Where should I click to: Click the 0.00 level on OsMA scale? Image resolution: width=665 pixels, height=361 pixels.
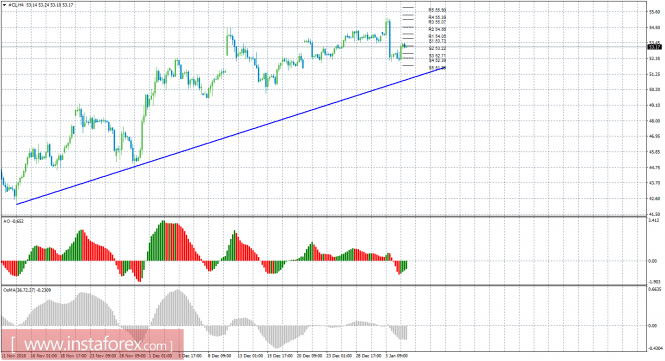coord(652,326)
